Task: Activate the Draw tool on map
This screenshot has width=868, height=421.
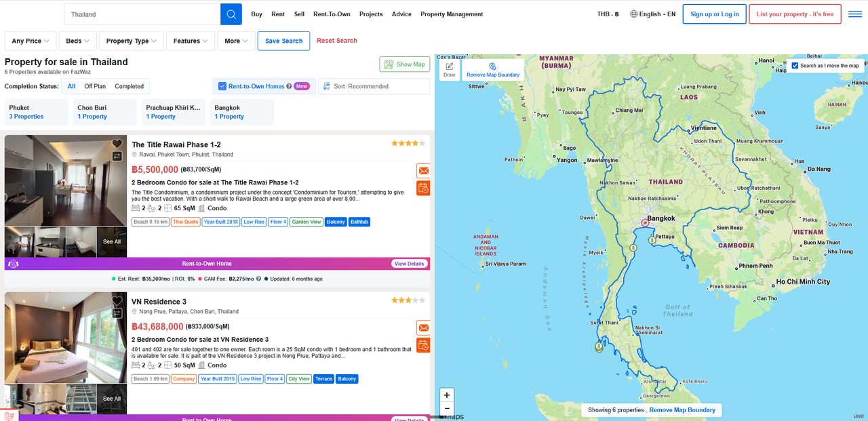Action: (450, 70)
